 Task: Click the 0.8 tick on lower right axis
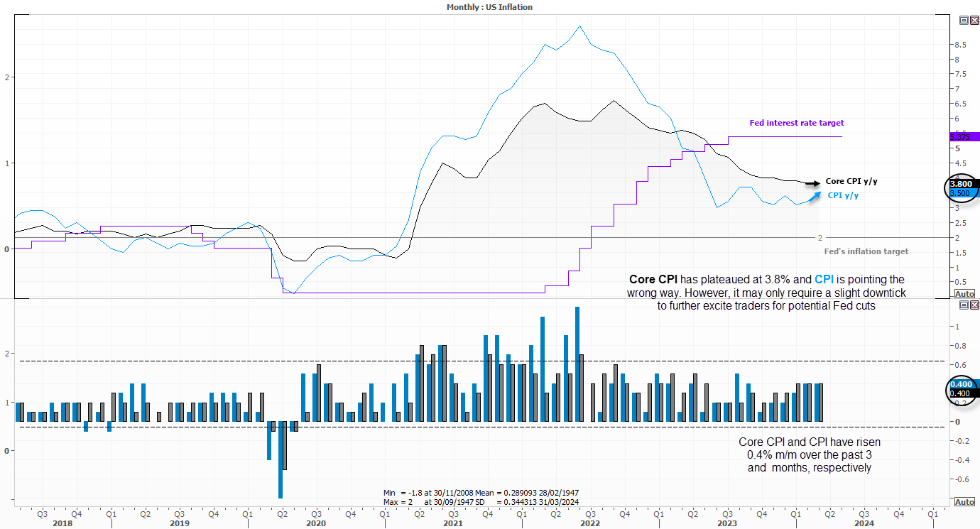point(962,346)
